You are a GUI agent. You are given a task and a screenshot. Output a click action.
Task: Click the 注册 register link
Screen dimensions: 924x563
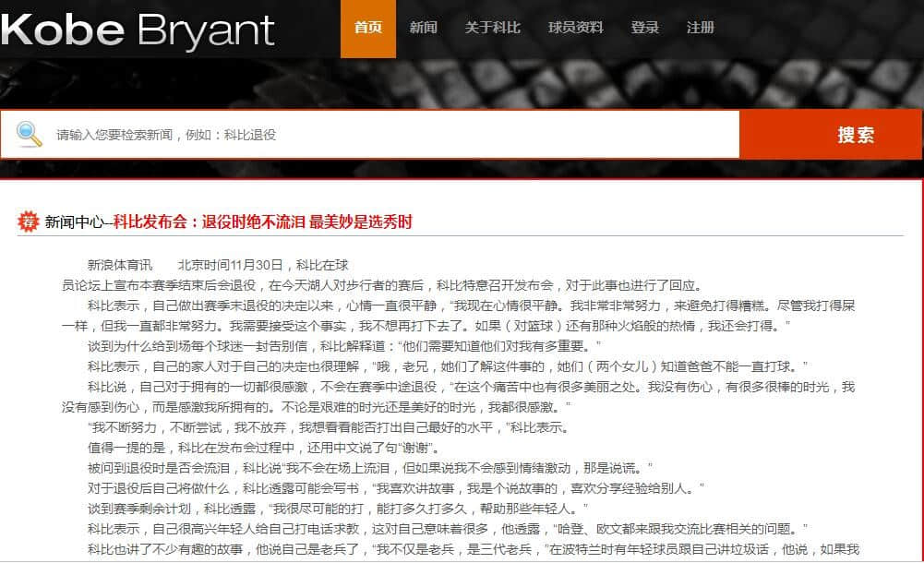pyautogui.click(x=700, y=28)
